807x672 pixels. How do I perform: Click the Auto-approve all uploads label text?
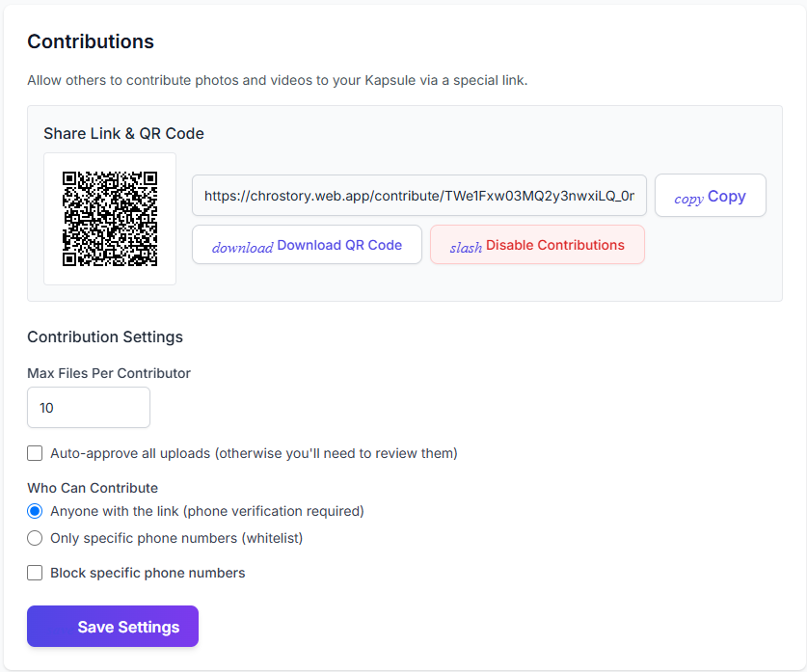[254, 453]
